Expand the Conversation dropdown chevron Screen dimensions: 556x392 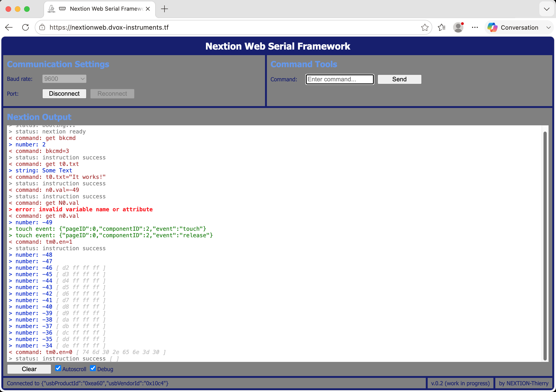(x=549, y=27)
